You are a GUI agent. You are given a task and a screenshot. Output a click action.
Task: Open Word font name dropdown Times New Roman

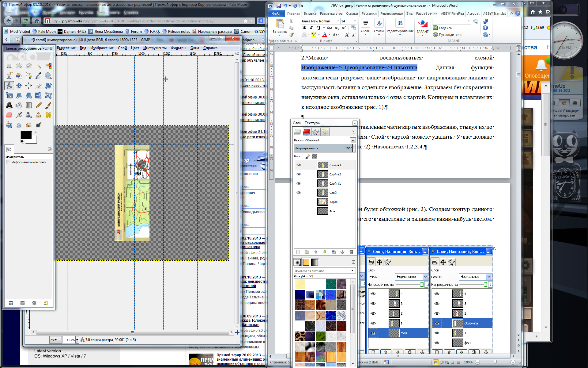tap(338, 21)
